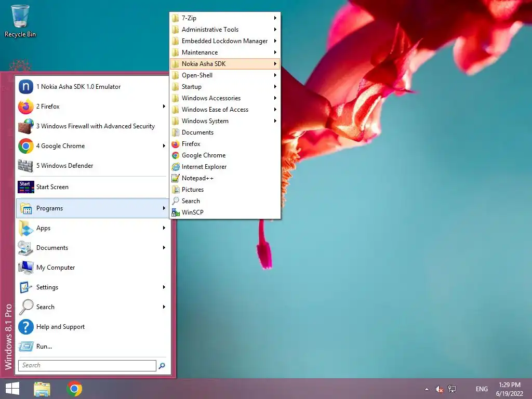Click the muted volume tray icon
This screenshot has width=532, height=399.
(439, 389)
